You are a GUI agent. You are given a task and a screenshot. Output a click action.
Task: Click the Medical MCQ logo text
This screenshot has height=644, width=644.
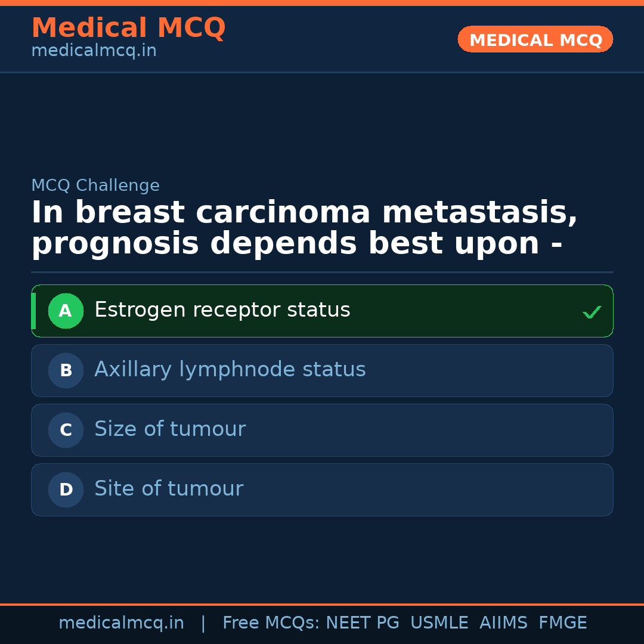pos(128,28)
